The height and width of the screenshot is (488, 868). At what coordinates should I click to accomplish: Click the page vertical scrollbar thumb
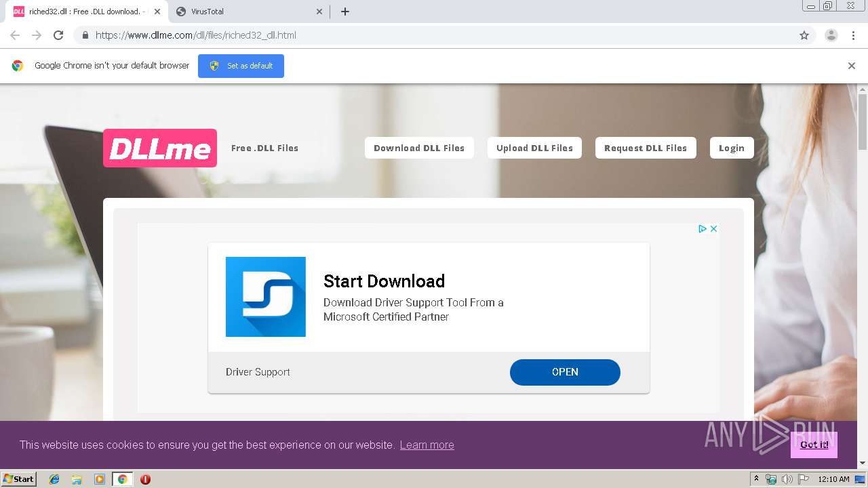click(863, 122)
